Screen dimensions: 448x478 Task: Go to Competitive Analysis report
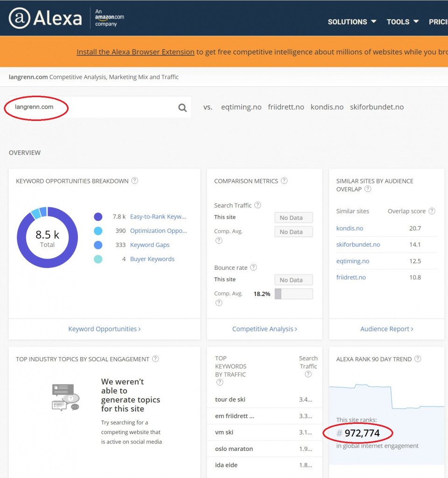coord(265,329)
